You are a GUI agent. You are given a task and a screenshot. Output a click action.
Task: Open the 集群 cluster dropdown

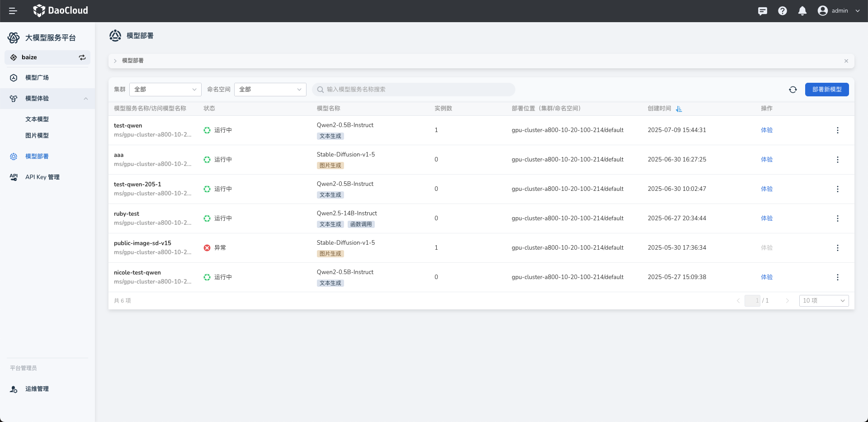pos(165,90)
